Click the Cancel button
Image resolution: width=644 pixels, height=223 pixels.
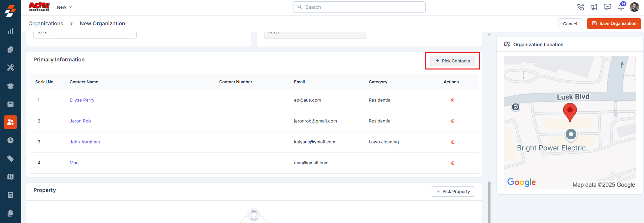tap(570, 24)
